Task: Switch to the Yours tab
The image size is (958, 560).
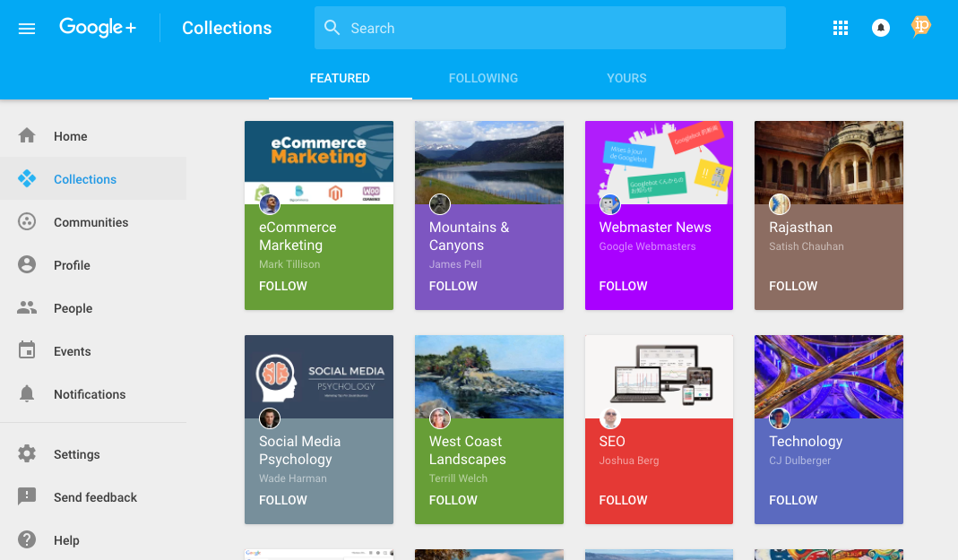Action: point(626,78)
